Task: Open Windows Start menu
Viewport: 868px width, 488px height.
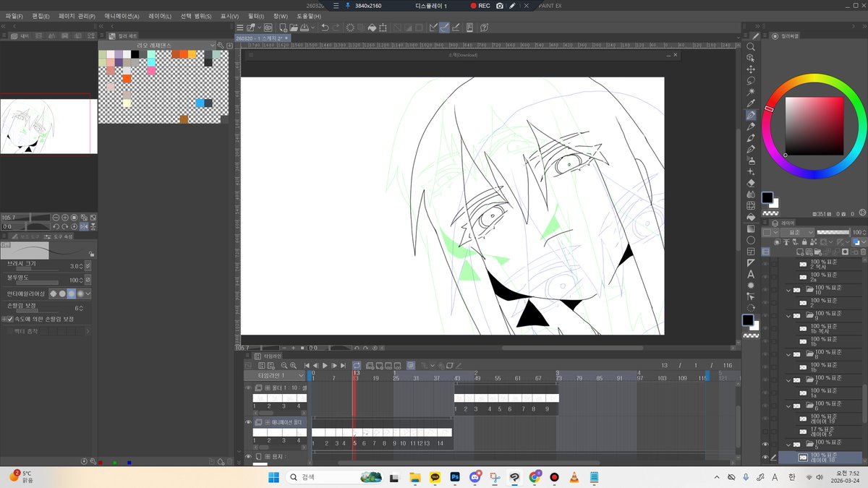Action: [x=273, y=477]
